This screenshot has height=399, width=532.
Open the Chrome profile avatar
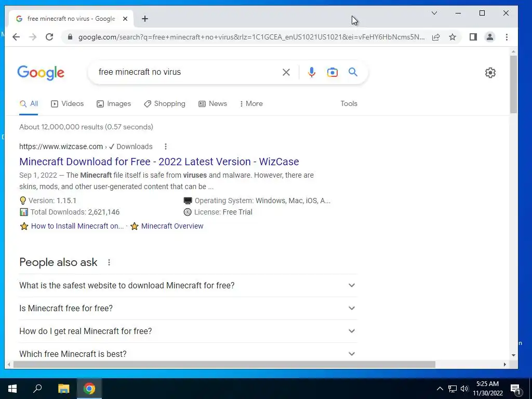tap(490, 37)
